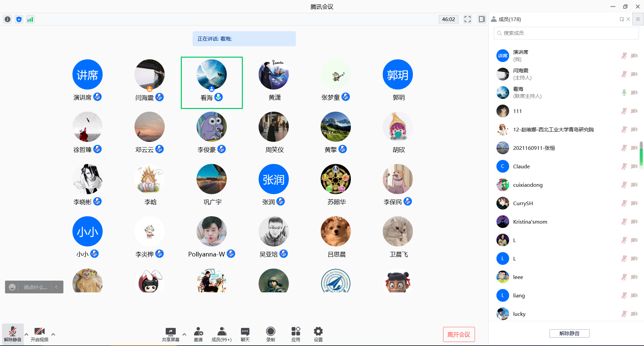The height and width of the screenshot is (346, 644).
Task: Open the members panel hamburger menu
Action: click(x=638, y=19)
